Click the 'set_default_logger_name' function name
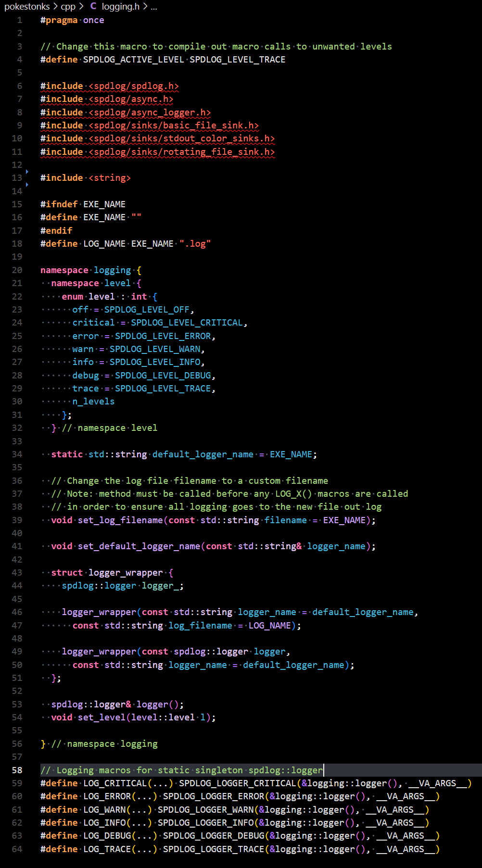Viewport: 482px width, 868px height. pyautogui.click(x=139, y=546)
